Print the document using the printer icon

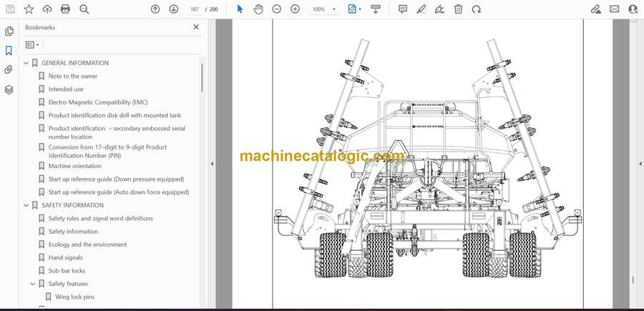click(66, 9)
